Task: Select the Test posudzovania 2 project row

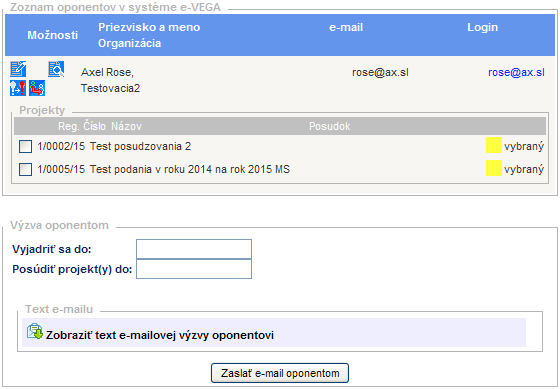Action: click(x=280, y=146)
